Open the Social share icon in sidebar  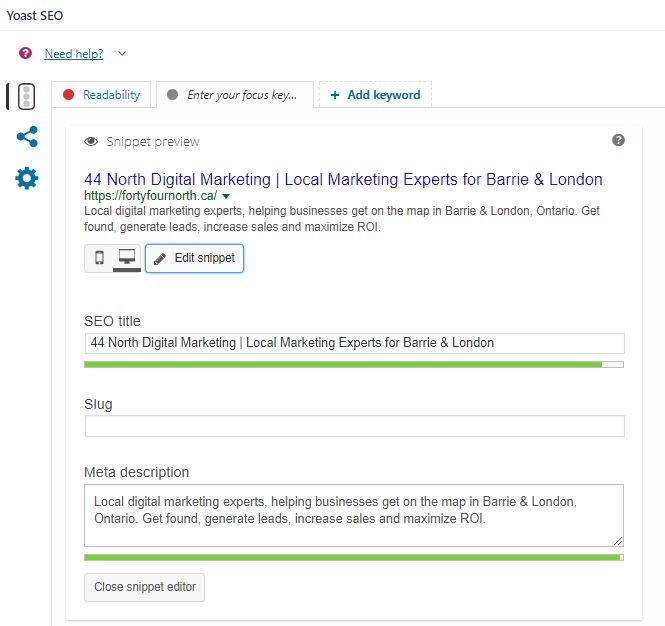tap(27, 137)
